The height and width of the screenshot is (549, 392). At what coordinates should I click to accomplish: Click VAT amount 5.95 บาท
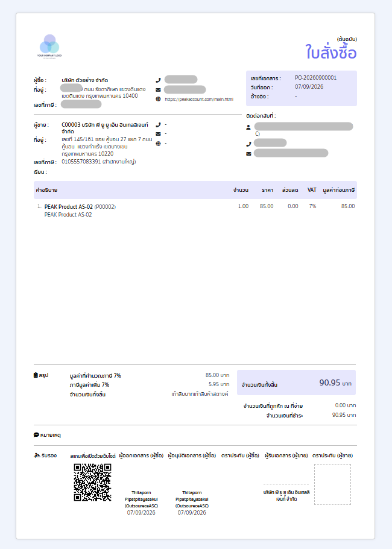click(x=219, y=384)
